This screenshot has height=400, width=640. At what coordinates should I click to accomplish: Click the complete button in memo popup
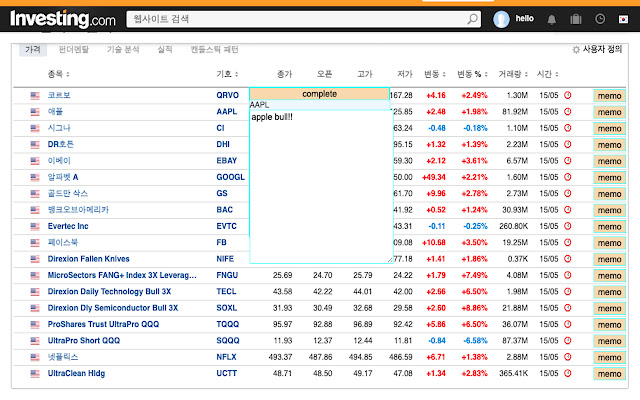(320, 93)
